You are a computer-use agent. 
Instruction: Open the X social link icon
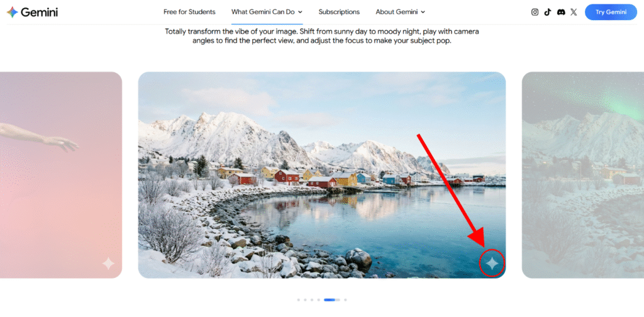574,12
